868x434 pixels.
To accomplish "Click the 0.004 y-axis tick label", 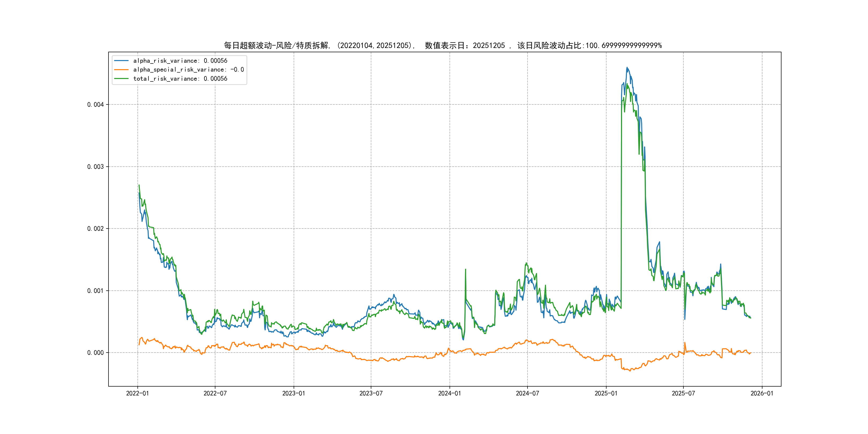I will pyautogui.click(x=95, y=104).
